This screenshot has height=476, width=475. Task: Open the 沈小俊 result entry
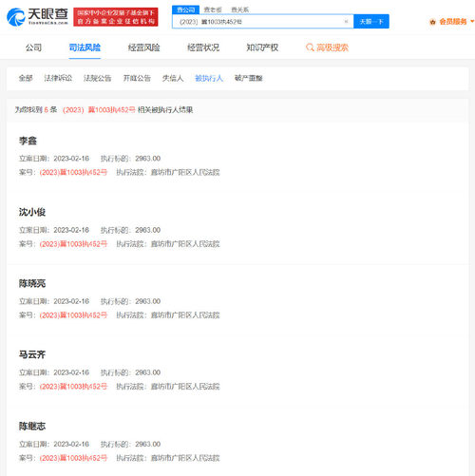click(x=32, y=212)
